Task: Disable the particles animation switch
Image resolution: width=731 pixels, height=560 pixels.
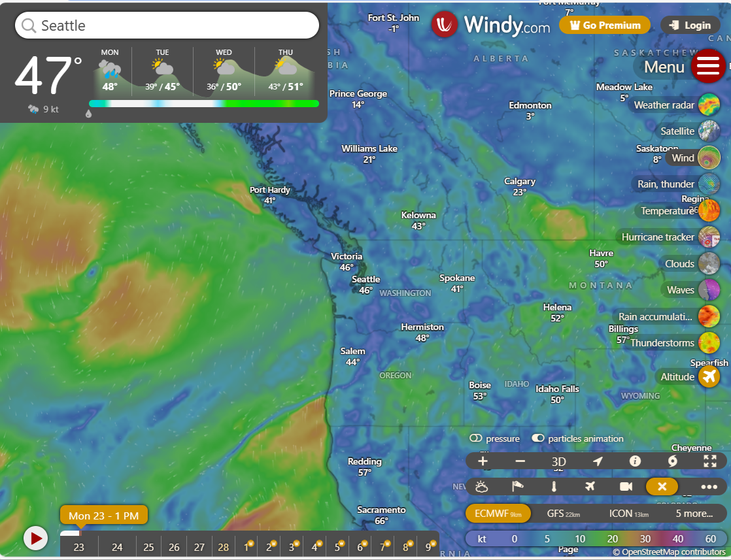Action: click(x=538, y=438)
